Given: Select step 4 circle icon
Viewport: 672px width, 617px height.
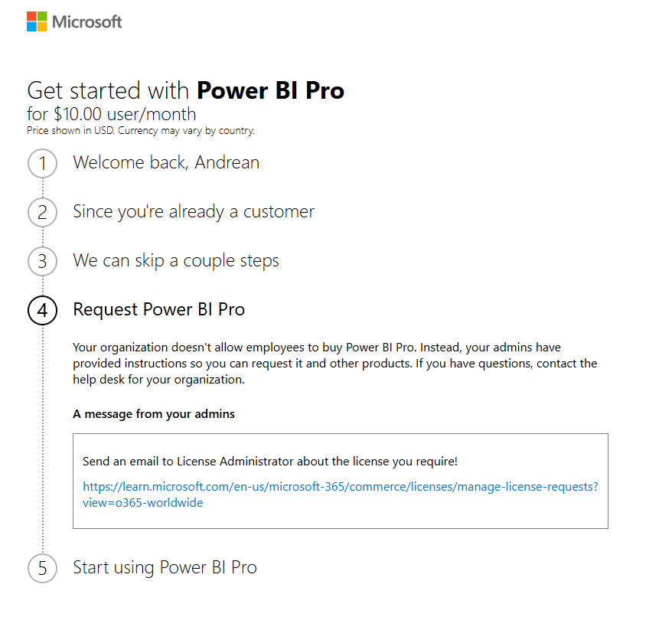Looking at the screenshot, I should point(42,310).
